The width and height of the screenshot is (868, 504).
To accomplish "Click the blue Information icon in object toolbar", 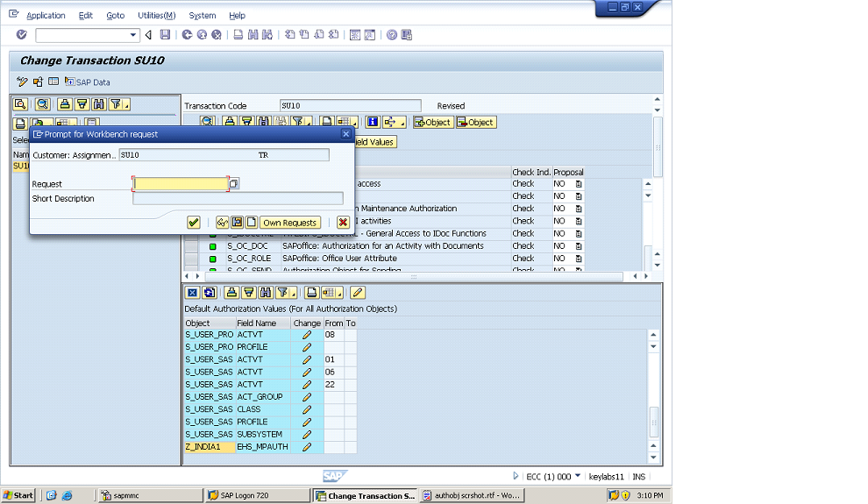I will 373,122.
